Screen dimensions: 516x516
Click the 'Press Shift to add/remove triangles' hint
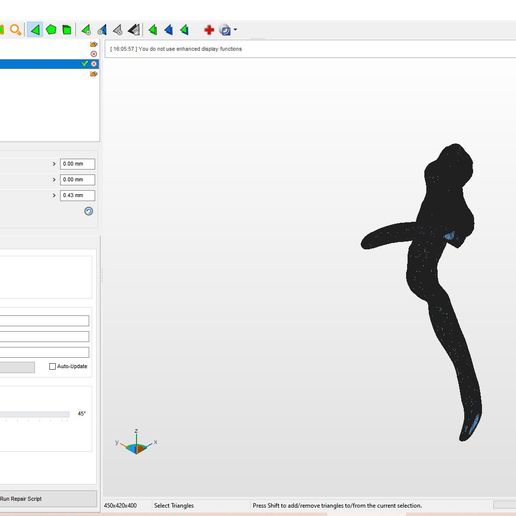coord(337,506)
